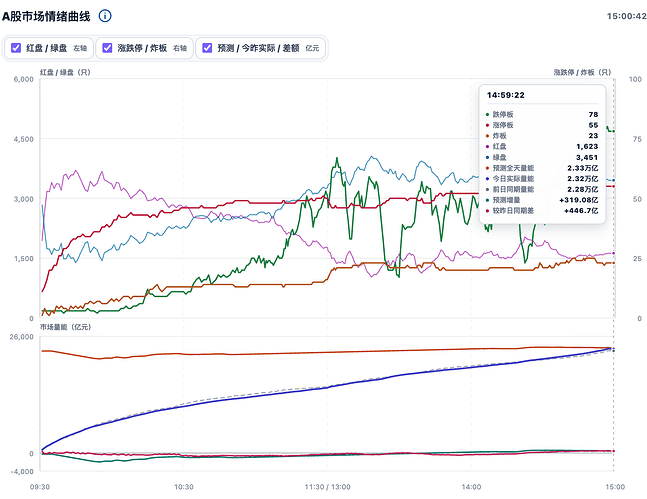The height and width of the screenshot is (499, 647).
Task: Click the 涨跌停 / 炸板 (只) axis title
Action: [x=582, y=72]
